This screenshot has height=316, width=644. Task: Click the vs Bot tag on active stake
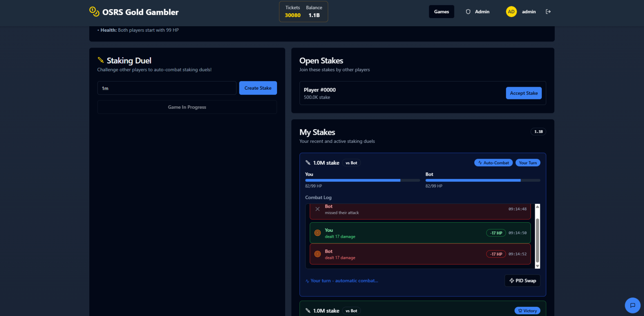pos(351,163)
